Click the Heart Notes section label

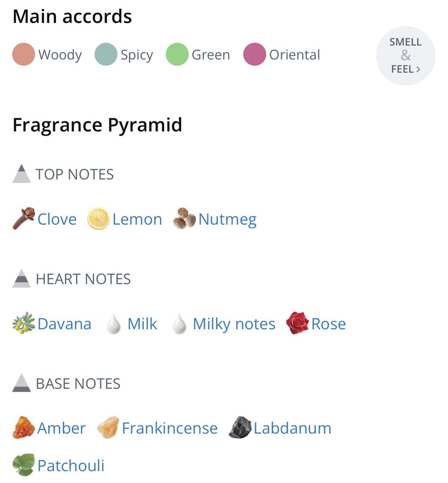tap(83, 279)
